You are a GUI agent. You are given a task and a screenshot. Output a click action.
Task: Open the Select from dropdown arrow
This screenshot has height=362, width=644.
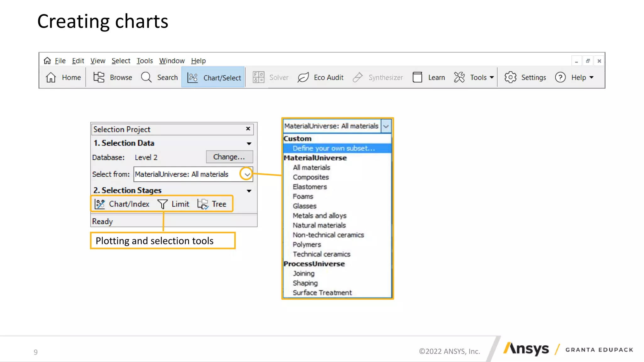[247, 174]
